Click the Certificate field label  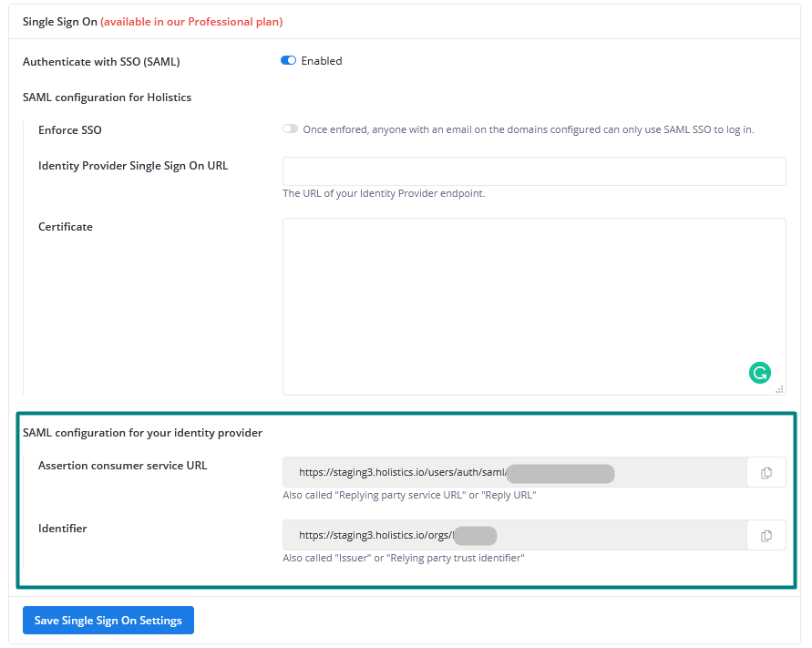(66, 227)
